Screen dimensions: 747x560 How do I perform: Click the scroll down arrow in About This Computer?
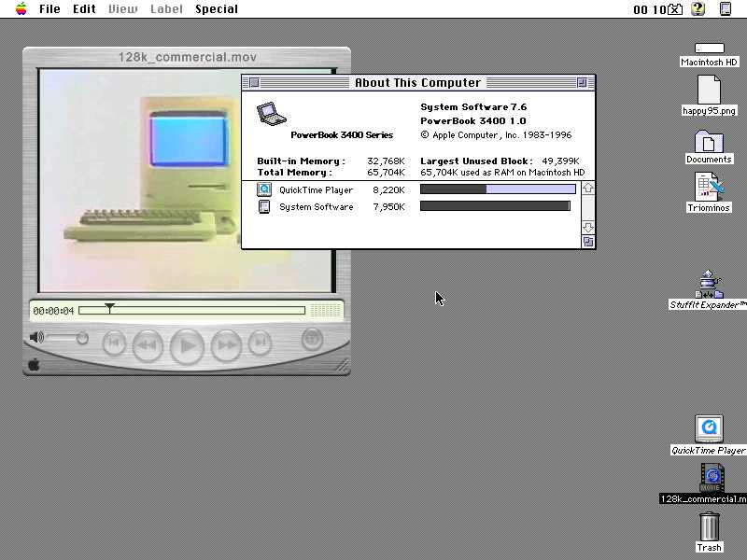pyautogui.click(x=588, y=228)
